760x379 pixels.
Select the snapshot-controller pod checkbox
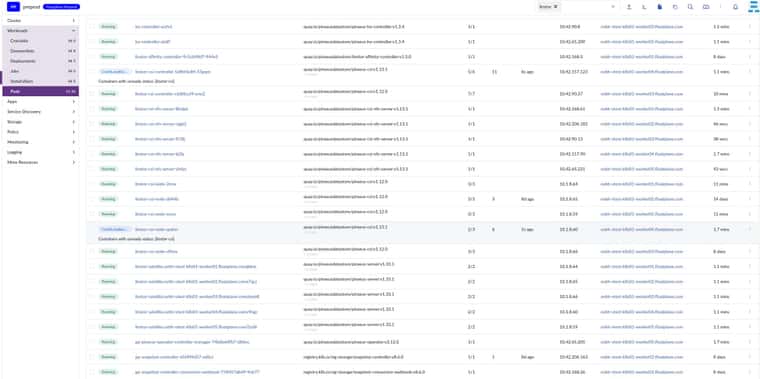click(x=92, y=357)
